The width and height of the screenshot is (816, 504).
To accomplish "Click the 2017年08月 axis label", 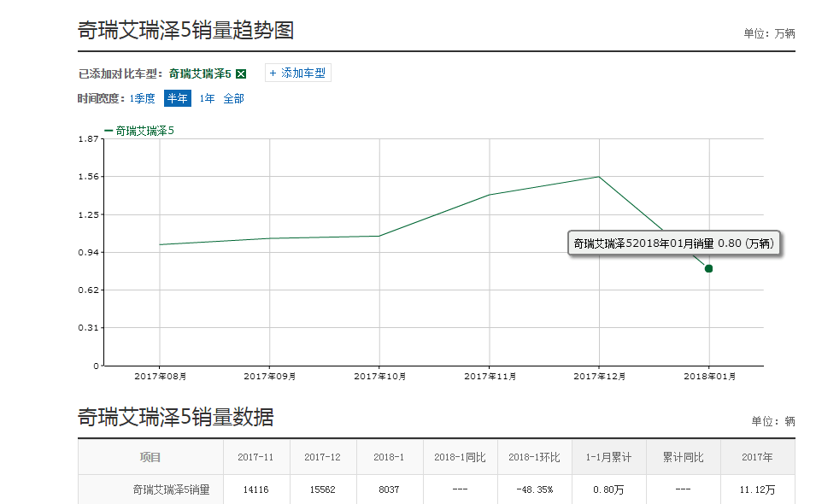I will pyautogui.click(x=161, y=376).
